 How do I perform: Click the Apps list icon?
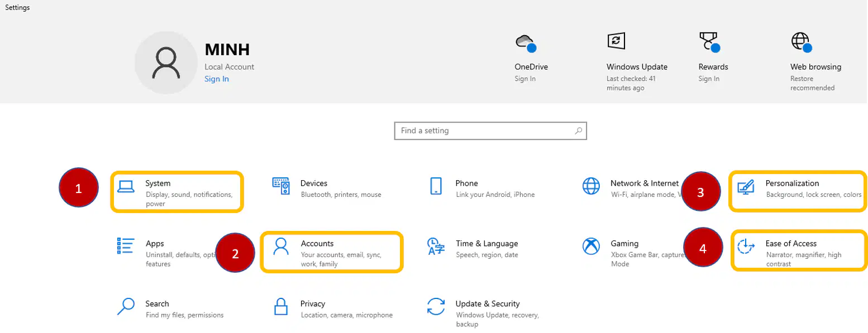pyautogui.click(x=126, y=246)
